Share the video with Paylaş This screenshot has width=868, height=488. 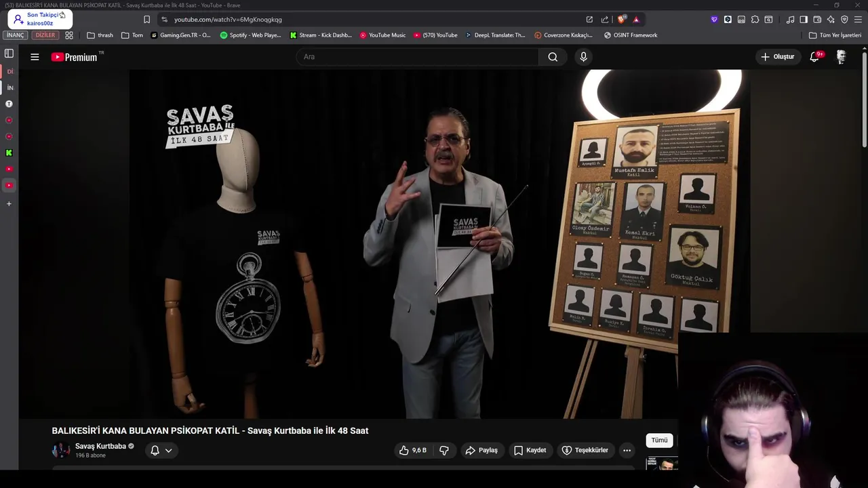(x=481, y=450)
